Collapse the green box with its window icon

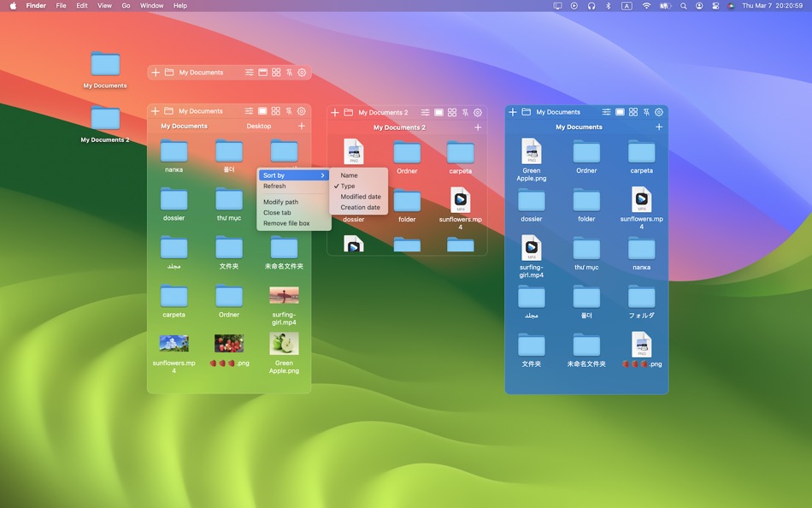tap(262, 111)
